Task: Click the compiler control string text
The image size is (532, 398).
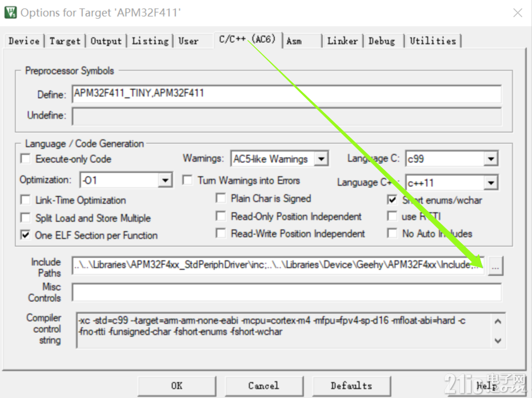Action: coord(272,326)
